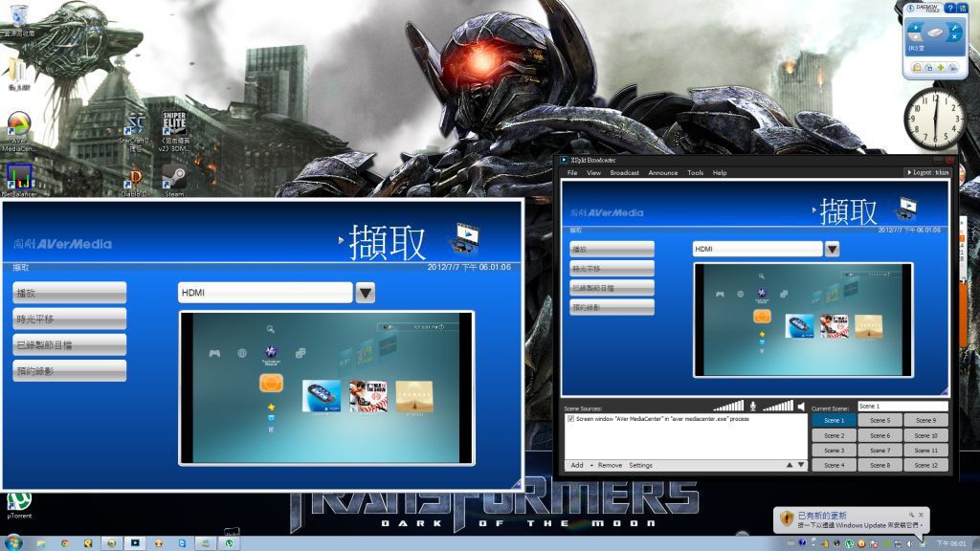Switch to Scene 12 in XSplit
This screenshot has width=980, height=551.
(x=926, y=466)
